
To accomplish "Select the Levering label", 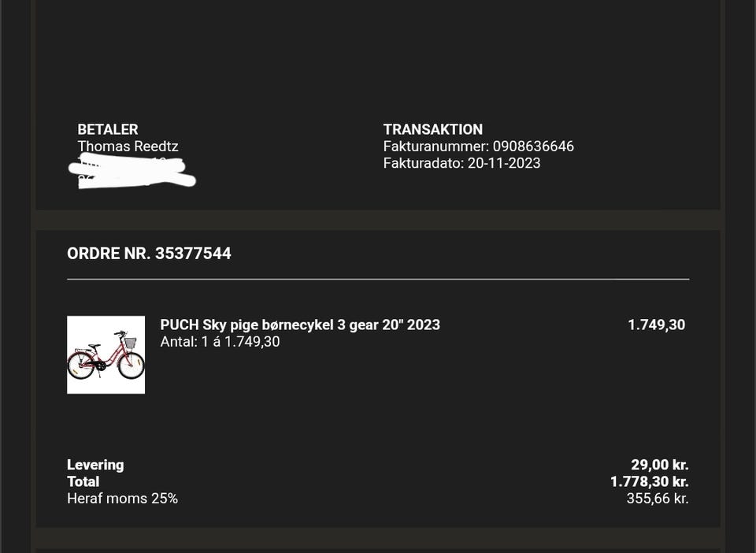I will [95, 465].
